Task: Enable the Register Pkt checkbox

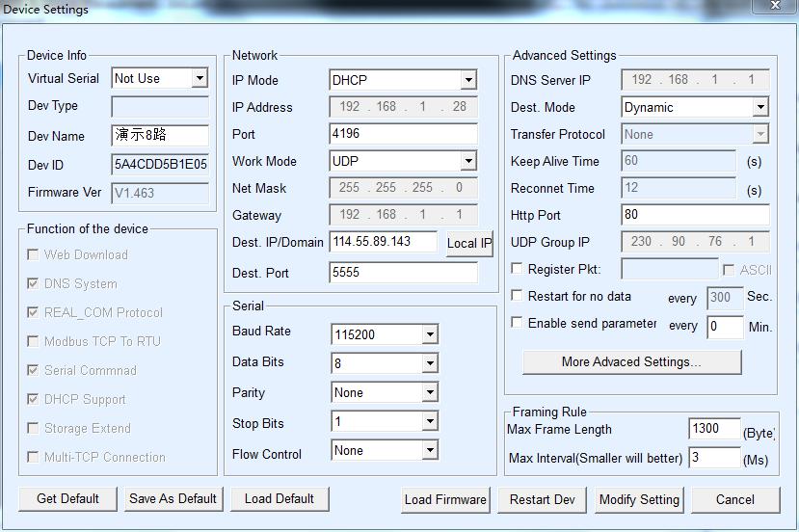Action: click(x=518, y=269)
